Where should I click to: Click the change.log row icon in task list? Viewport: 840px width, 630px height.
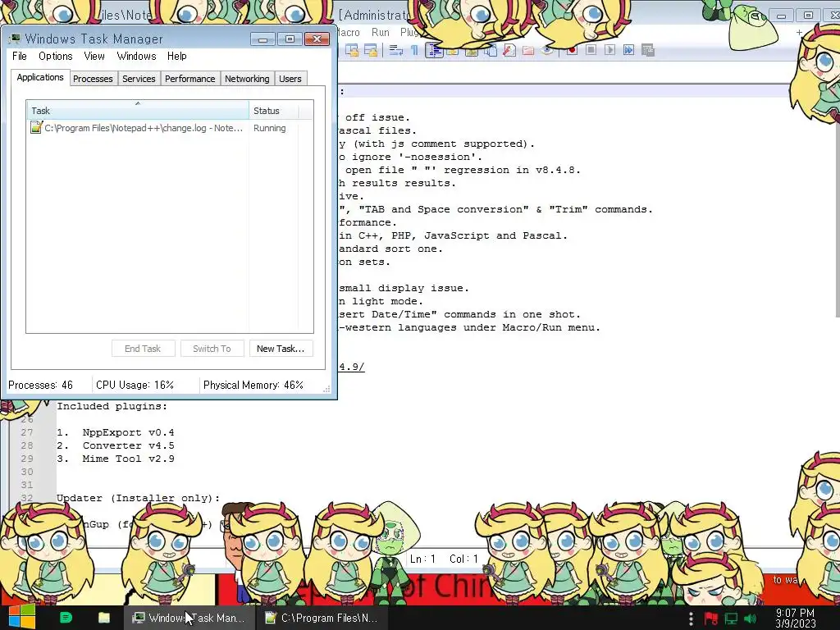36,127
